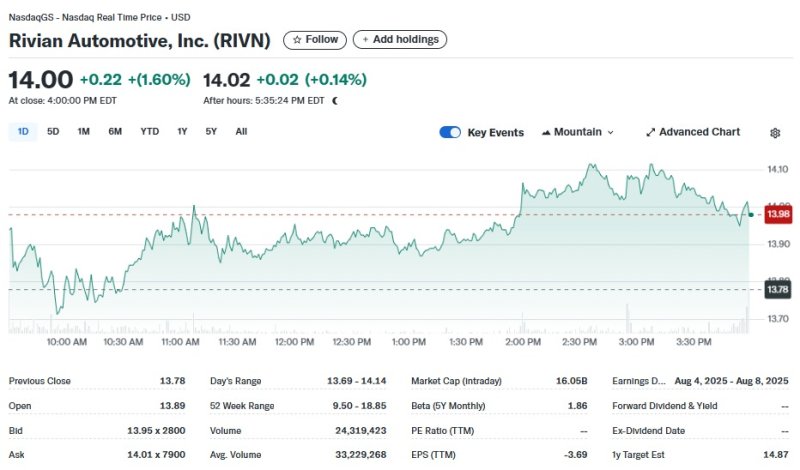Click the 14.02 after-hours price
800x470 pixels.
227,80
